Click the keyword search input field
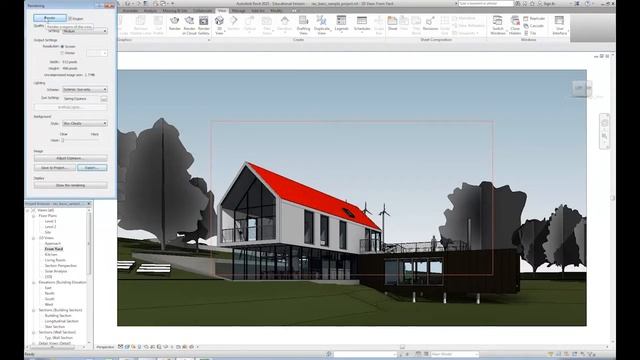The width and height of the screenshot is (640, 360). (485, 3)
